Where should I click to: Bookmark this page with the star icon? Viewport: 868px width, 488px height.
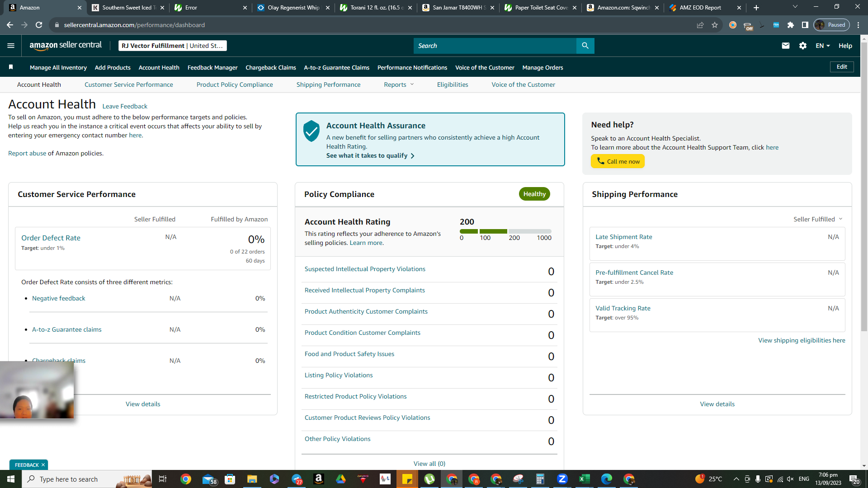[715, 25]
